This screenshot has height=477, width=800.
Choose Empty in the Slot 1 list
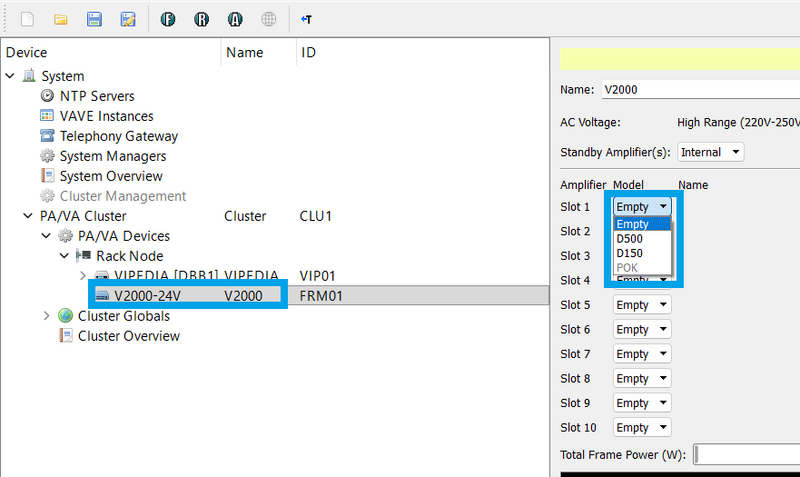tap(642, 224)
